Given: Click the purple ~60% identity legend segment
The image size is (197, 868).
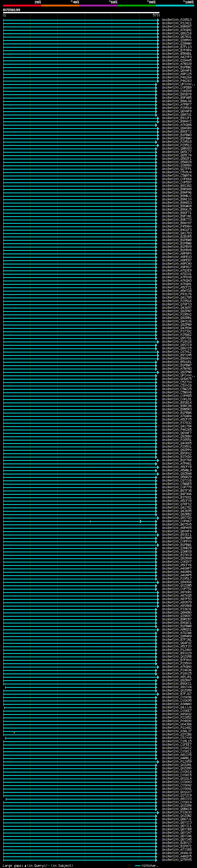Looking at the screenshot, I should [99, 6].
